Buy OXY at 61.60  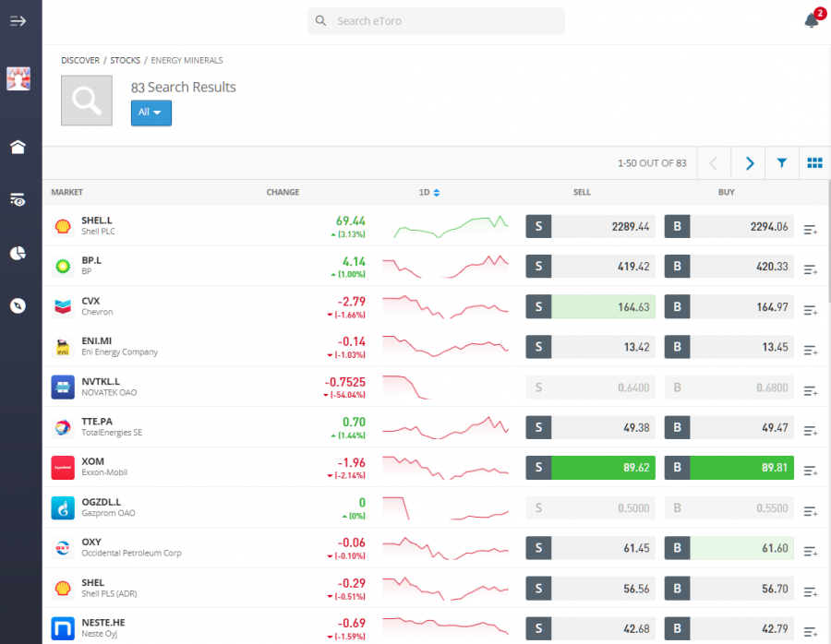(729, 548)
